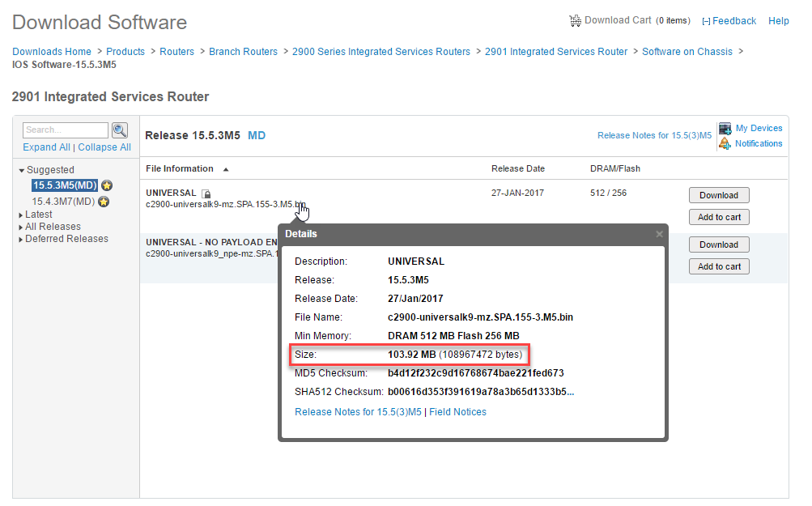
Task: Click Expand All link
Action: 46,147
